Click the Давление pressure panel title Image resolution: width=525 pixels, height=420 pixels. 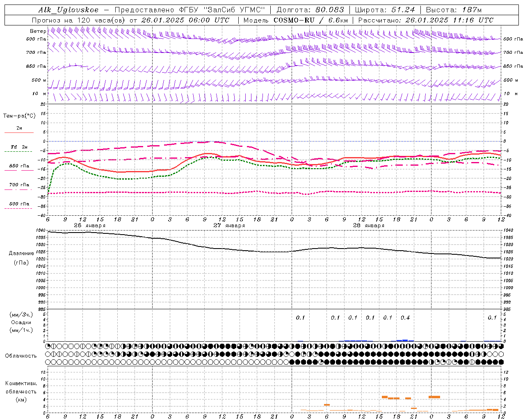click(21, 253)
